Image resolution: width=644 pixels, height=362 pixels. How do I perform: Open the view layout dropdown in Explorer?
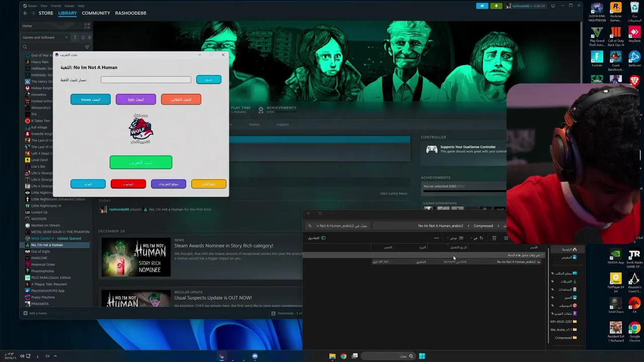click(456, 238)
